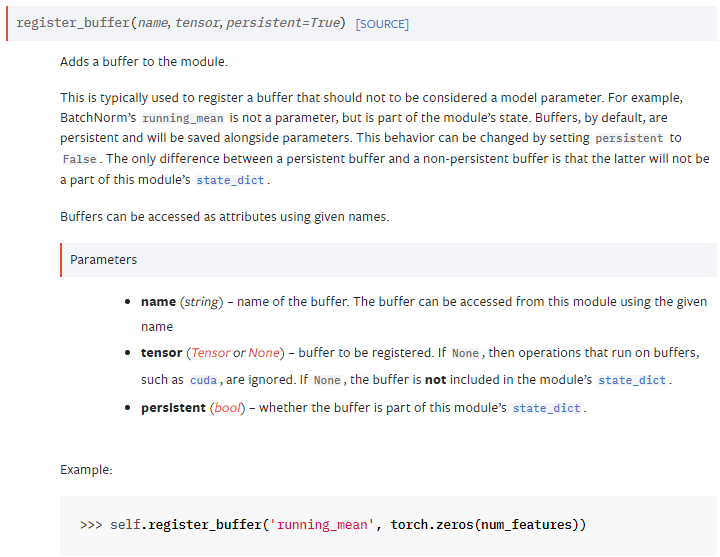Open the cuda link
This screenshot has width=720, height=557.
click(203, 380)
